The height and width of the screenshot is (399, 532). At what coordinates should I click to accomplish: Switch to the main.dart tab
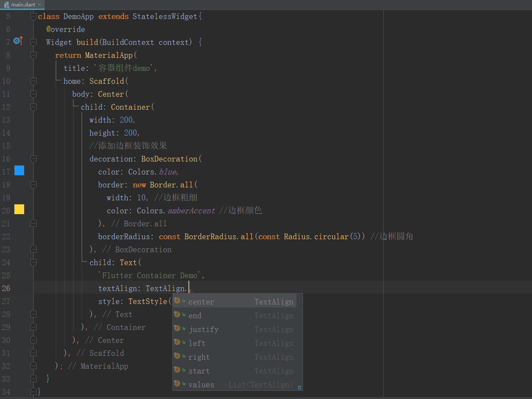click(23, 5)
